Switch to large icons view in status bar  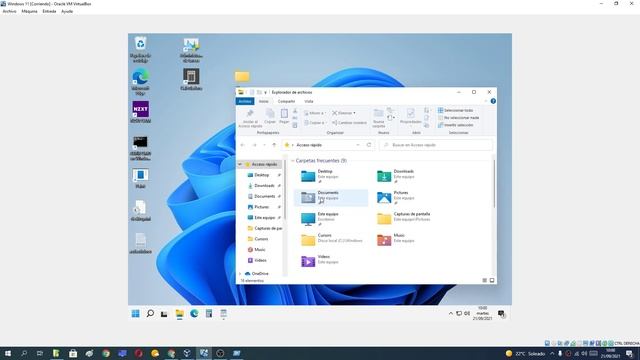(492, 280)
